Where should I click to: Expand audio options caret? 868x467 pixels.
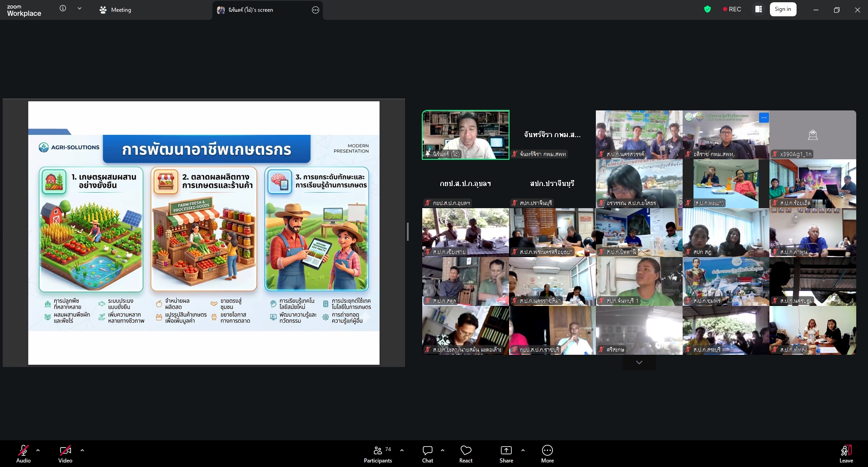38,450
